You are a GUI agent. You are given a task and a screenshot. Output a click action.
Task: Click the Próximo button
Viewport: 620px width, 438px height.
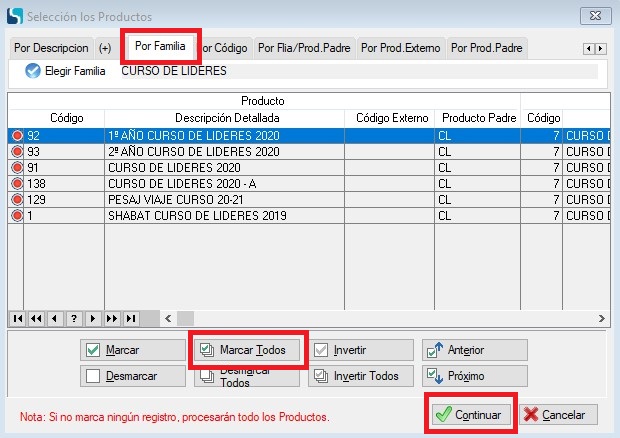click(x=473, y=376)
